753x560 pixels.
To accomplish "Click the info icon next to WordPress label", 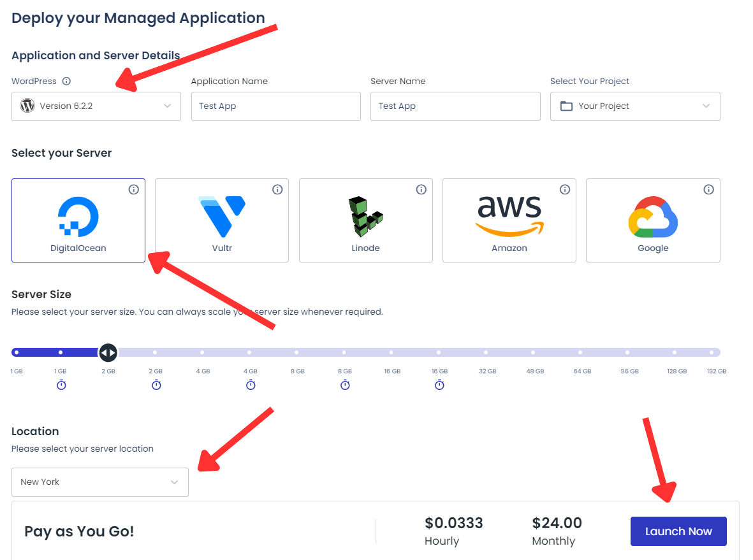I will click(67, 81).
